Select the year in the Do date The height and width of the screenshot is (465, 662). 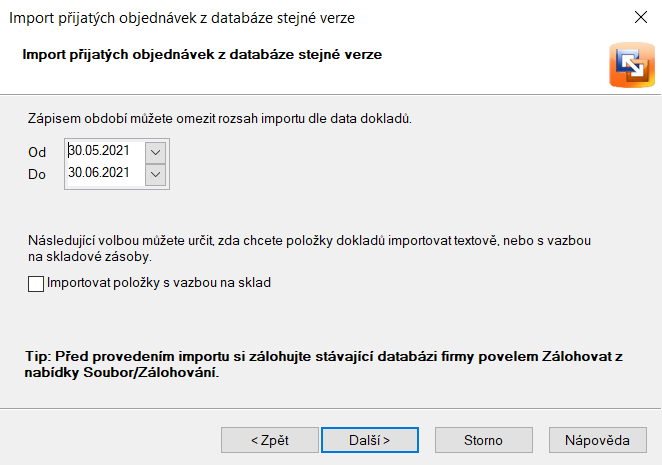[115, 173]
